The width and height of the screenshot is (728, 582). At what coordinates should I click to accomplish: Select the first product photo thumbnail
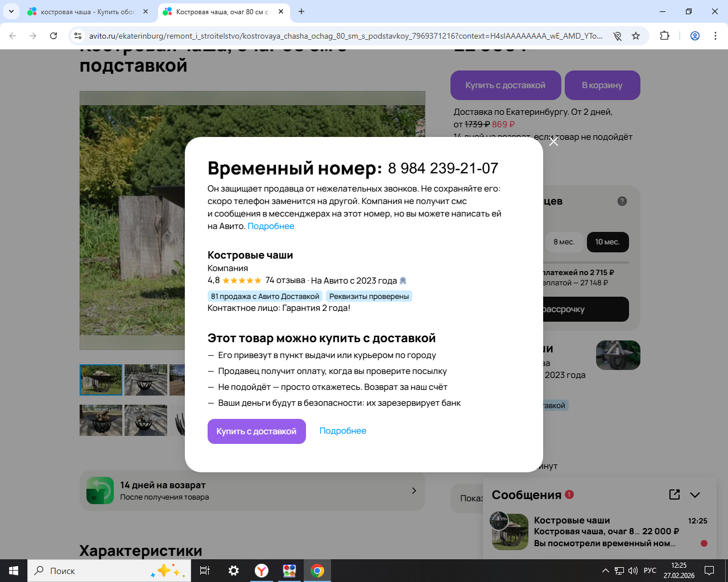[x=101, y=380]
